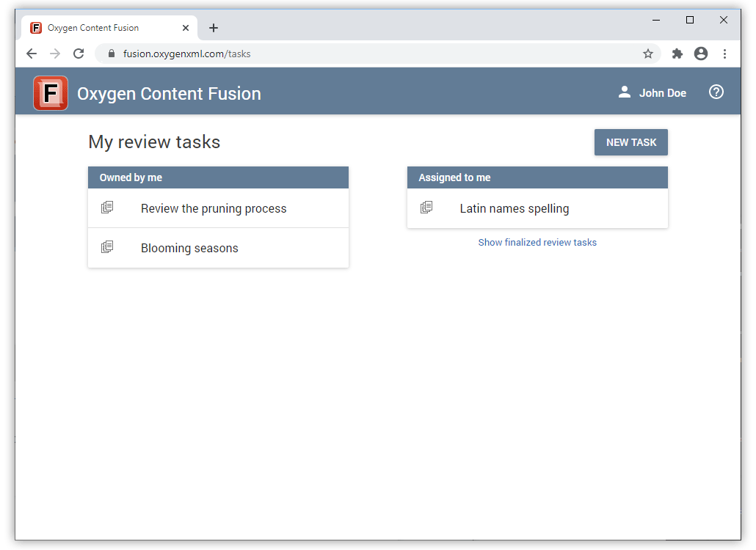Click the document icon for Latin names spelling

[426, 208]
